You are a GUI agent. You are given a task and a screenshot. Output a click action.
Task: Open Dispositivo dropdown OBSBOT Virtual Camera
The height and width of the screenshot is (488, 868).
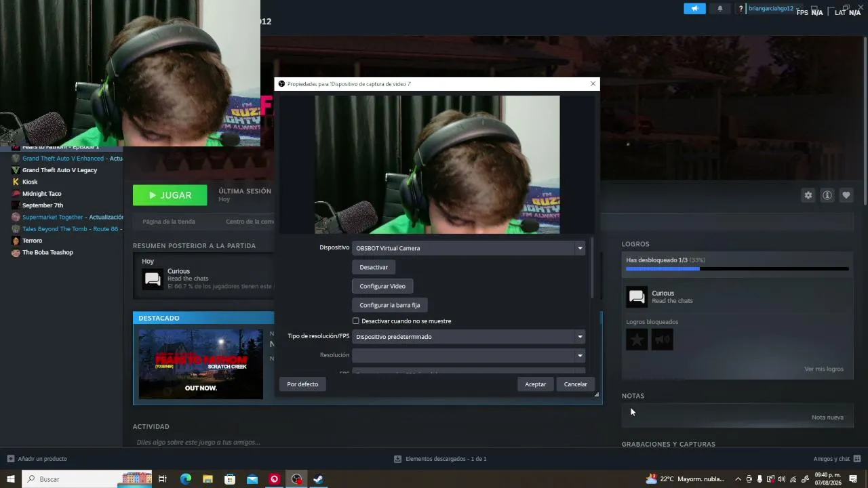point(469,248)
